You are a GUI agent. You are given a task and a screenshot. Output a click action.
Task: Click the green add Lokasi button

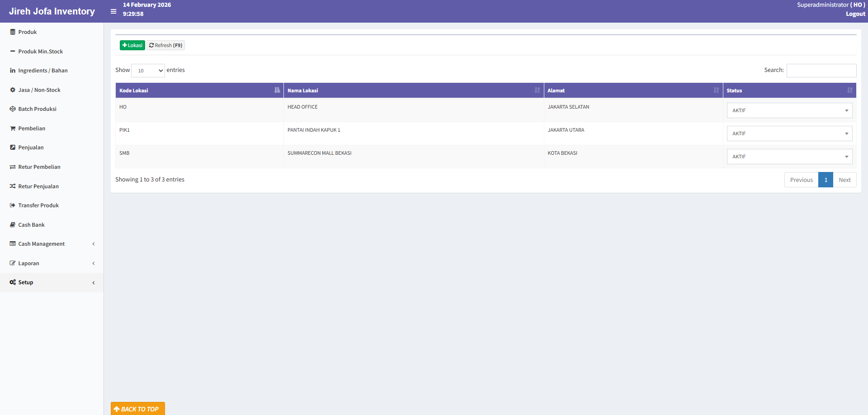(x=132, y=45)
